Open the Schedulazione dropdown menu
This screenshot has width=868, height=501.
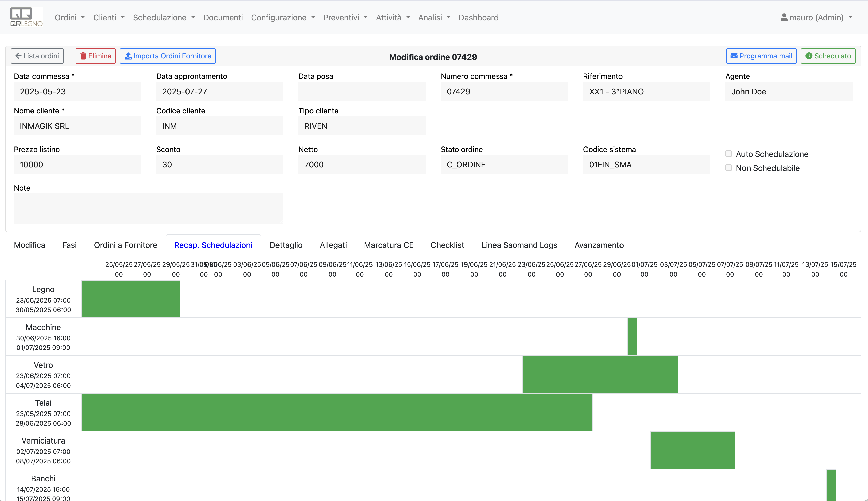(x=164, y=18)
